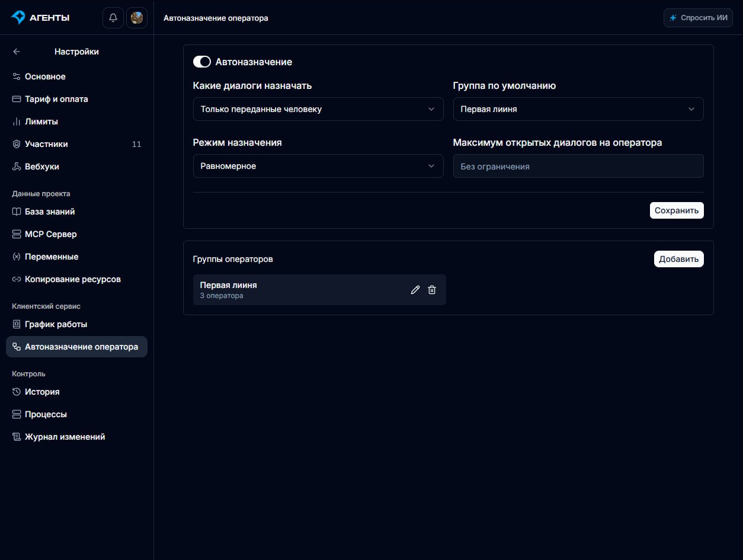Click the Вебхуки icon

click(x=17, y=167)
